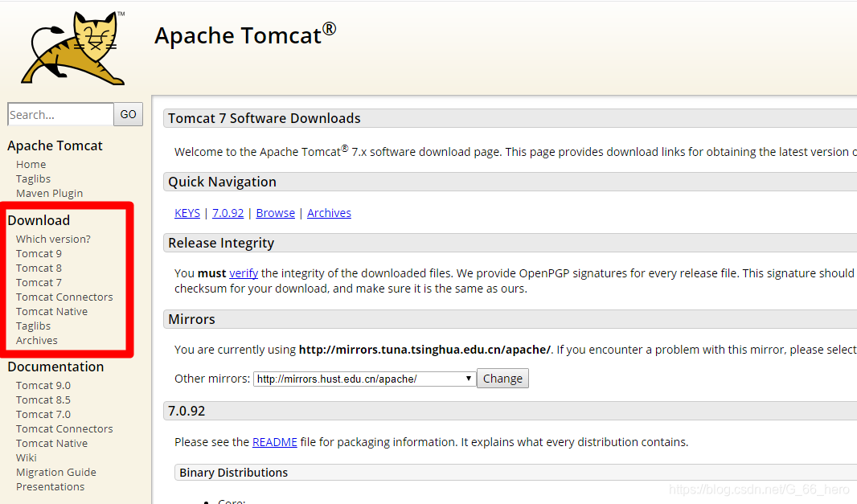Screen dimensions: 857x504
Task: Click the Apache Tomcat cat logo
Action: tap(72, 47)
